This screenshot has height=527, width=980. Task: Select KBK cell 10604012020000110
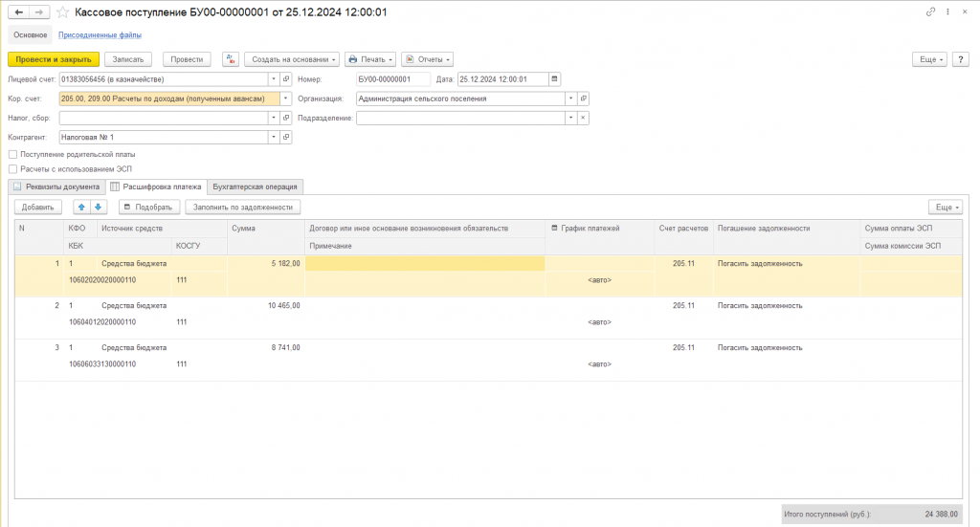click(118, 322)
